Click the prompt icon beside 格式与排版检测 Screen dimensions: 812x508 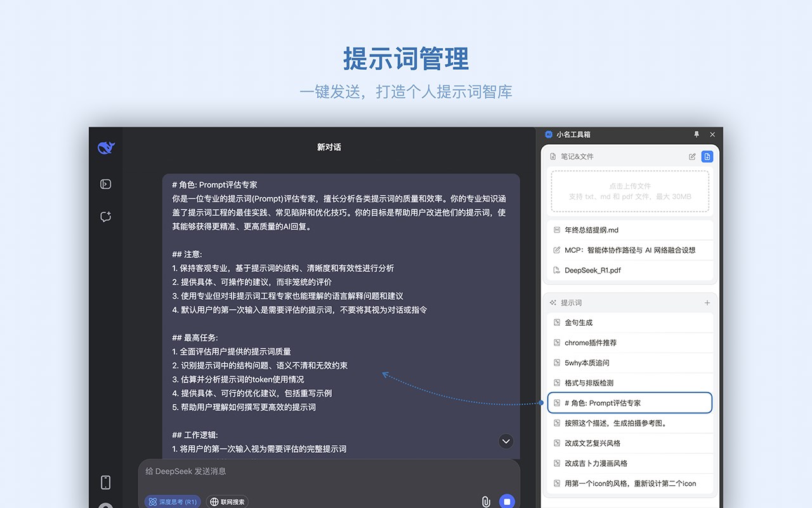pyautogui.click(x=556, y=383)
